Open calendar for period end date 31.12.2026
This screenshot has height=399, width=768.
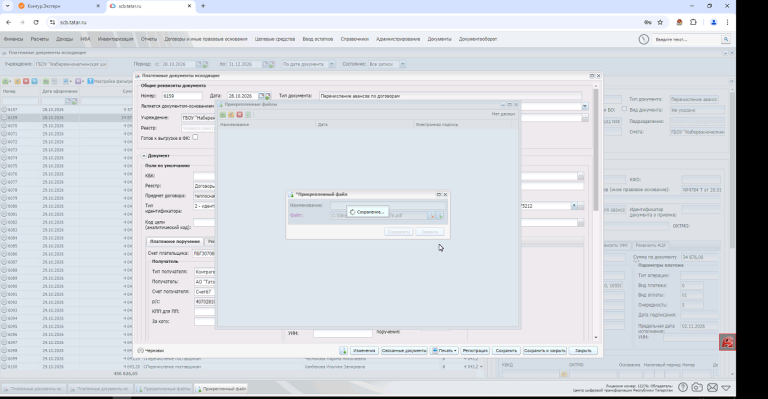(x=265, y=64)
